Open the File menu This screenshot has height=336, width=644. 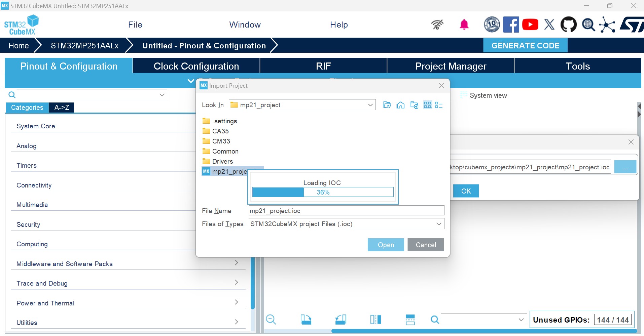135,25
